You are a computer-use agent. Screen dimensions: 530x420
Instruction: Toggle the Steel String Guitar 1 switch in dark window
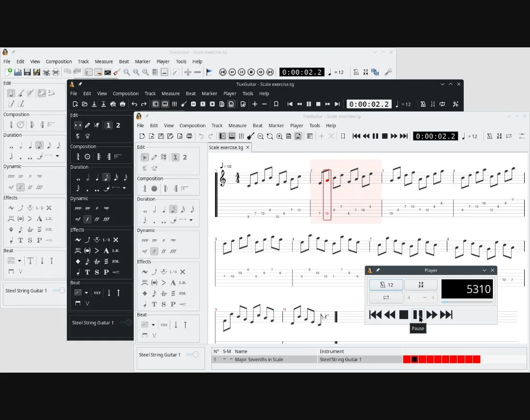(126, 322)
